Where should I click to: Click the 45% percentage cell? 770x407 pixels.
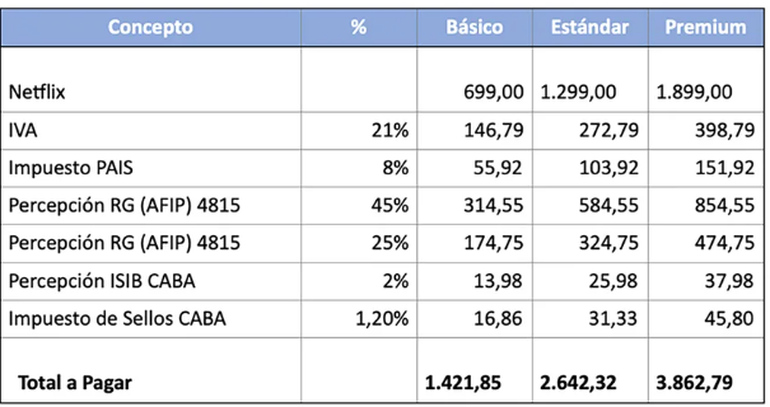pyautogui.click(x=393, y=206)
